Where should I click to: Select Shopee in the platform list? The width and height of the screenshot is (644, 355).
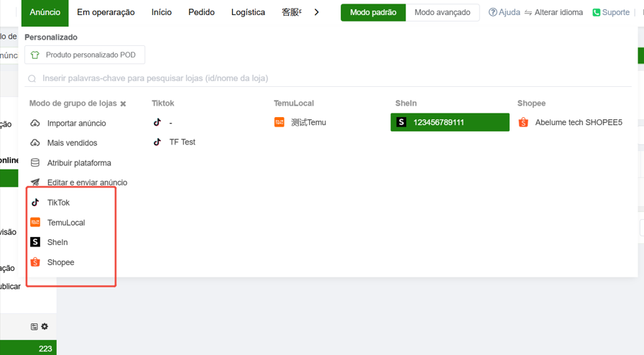pos(60,262)
